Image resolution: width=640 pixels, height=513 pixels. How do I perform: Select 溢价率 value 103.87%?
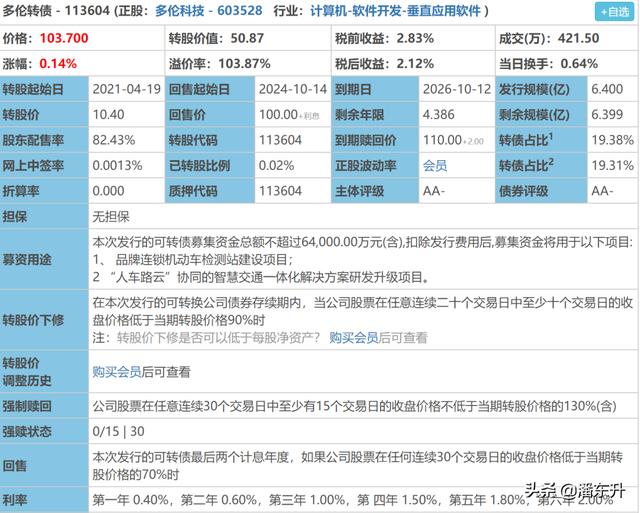pyautogui.click(x=244, y=64)
